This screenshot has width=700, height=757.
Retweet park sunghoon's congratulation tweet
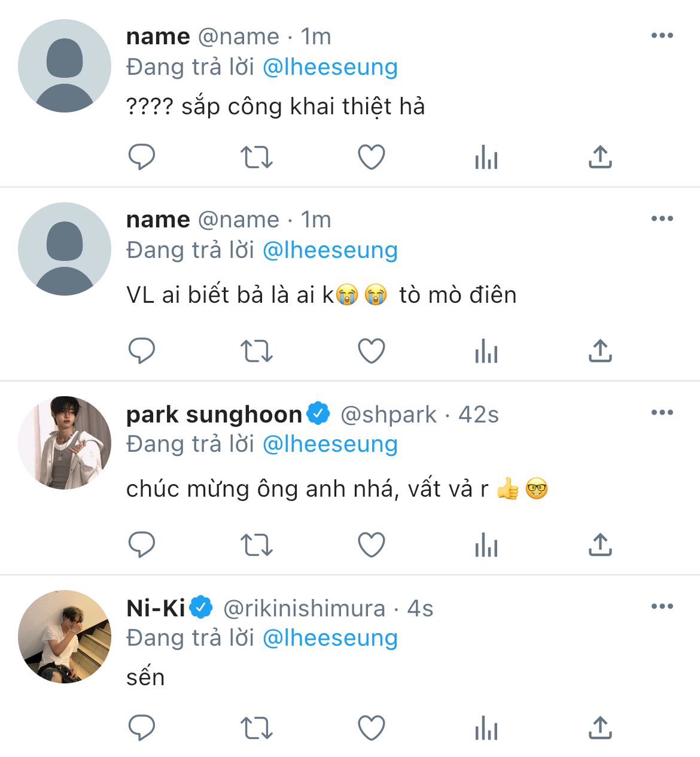point(256,545)
